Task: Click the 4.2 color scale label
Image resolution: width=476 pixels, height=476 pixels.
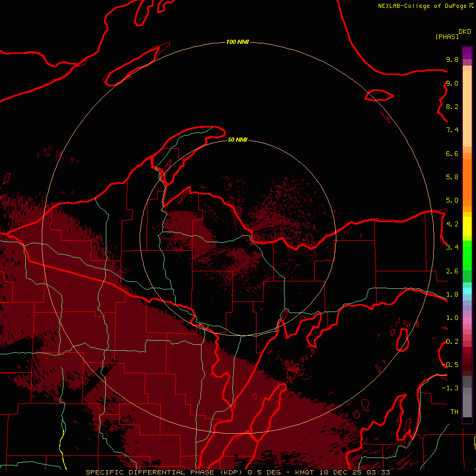Action: [x=452, y=224]
